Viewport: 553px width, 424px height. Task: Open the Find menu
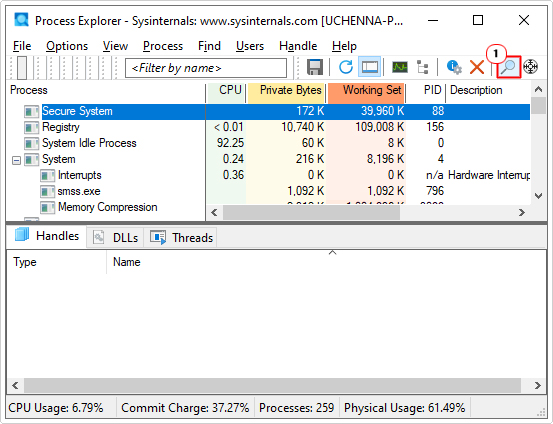[x=209, y=46]
